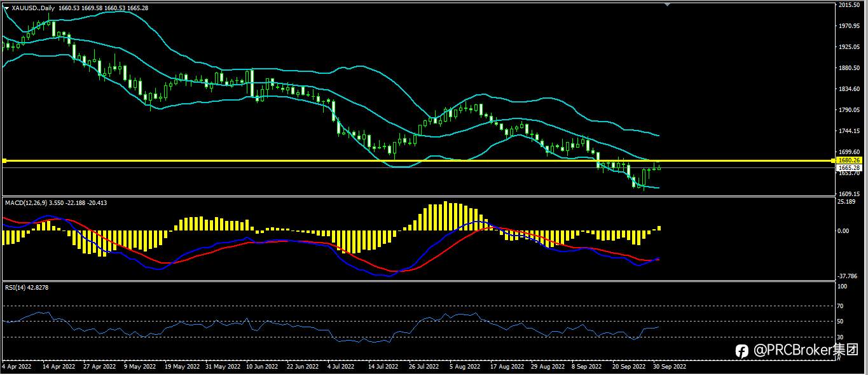Click the 1925.05 price axis label

coord(850,47)
